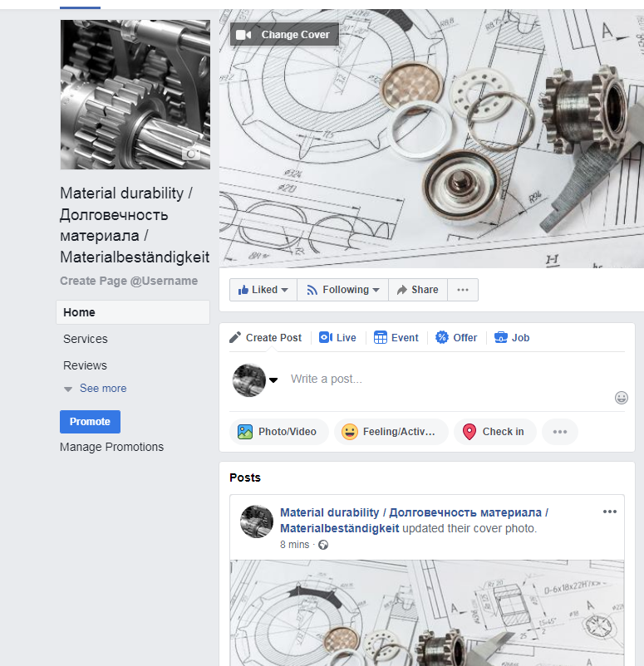Open the cover photo in the post
Viewport: 644px width, 666px height.
pos(427,613)
